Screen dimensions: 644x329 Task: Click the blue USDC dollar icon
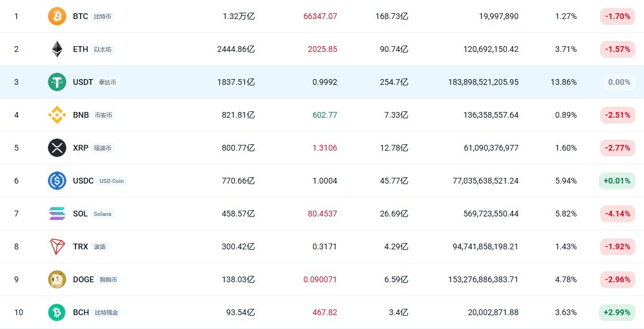tap(57, 181)
